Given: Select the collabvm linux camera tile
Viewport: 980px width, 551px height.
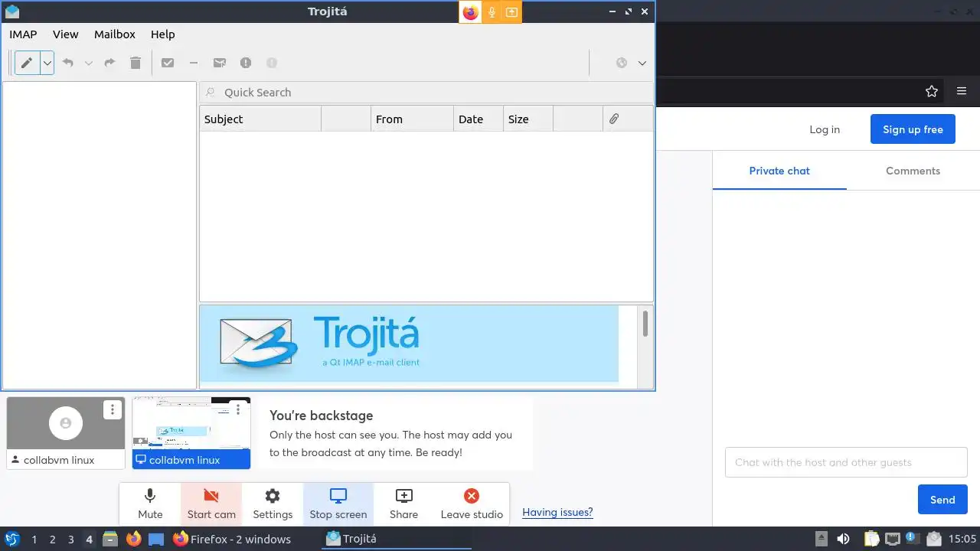Looking at the screenshot, I should [x=66, y=432].
